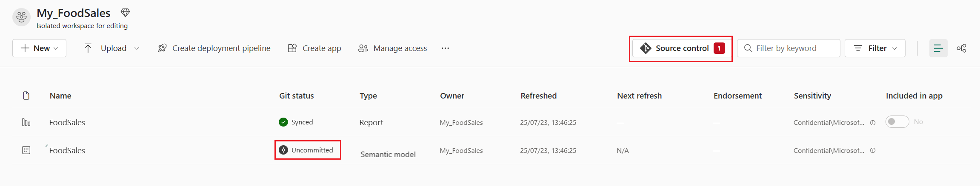980x186 pixels.
Task: Click the Create app button
Action: pyautogui.click(x=314, y=48)
